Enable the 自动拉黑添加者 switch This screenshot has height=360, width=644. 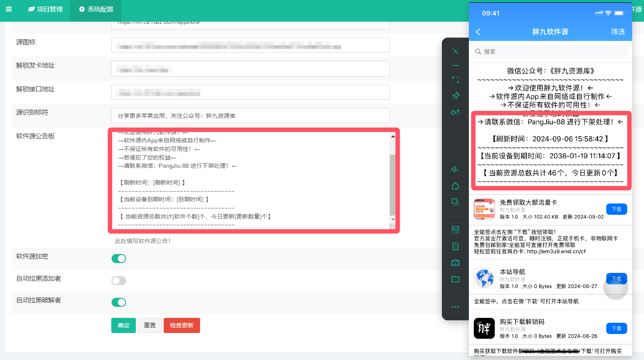119,281
